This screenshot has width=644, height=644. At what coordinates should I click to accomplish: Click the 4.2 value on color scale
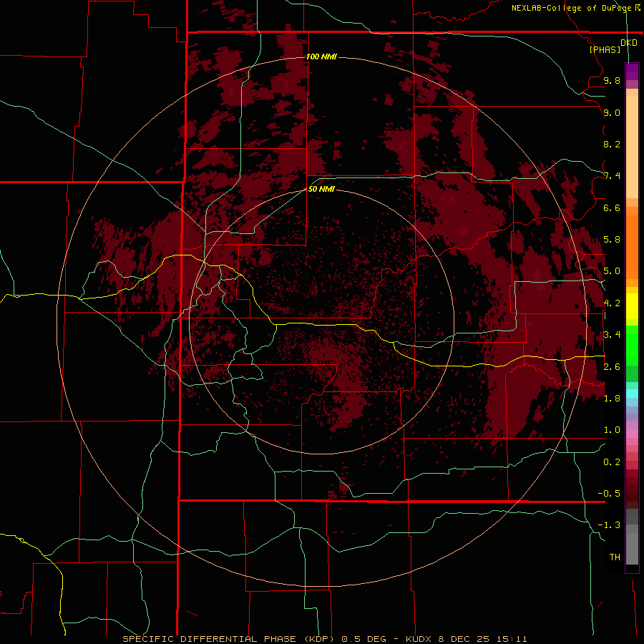pyautogui.click(x=612, y=303)
